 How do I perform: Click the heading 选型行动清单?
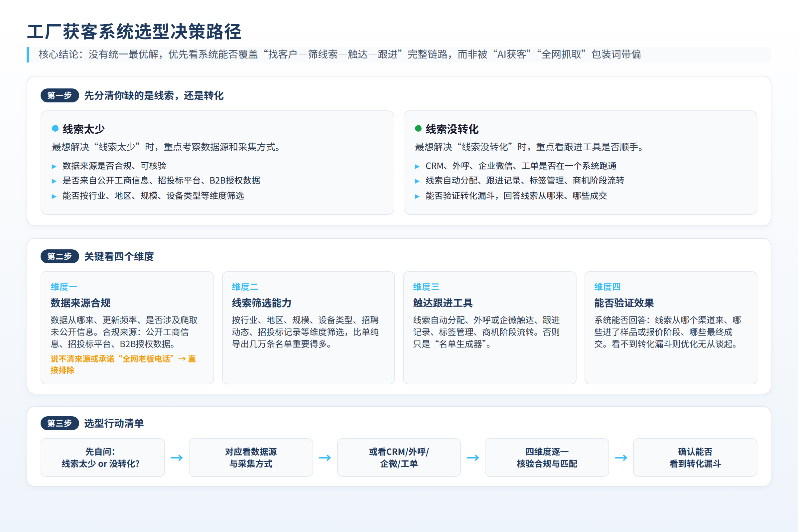point(114,423)
